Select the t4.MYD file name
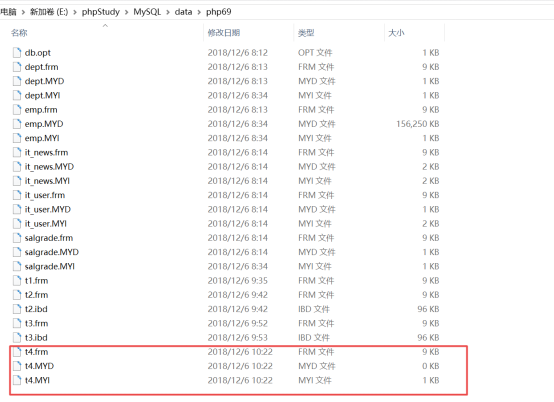This screenshot has width=554, height=402. coord(39,366)
